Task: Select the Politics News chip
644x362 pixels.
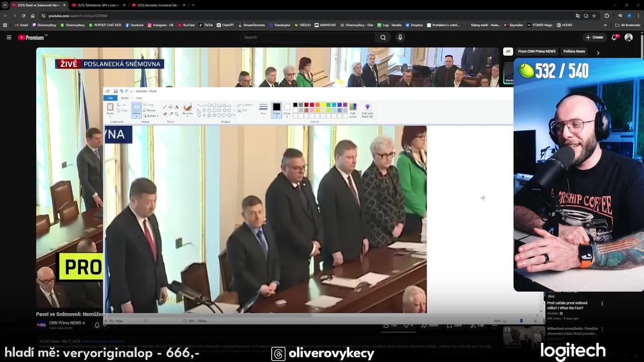Action: pyautogui.click(x=574, y=51)
